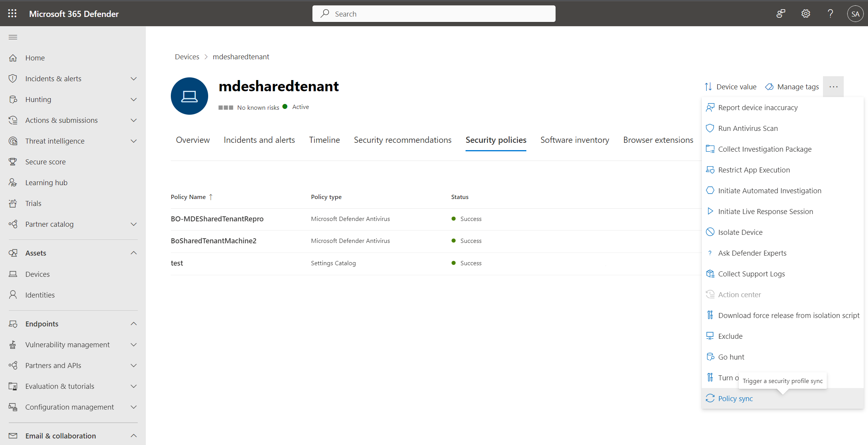This screenshot has height=445, width=868.
Task: Toggle Exclude device option
Action: coord(731,335)
